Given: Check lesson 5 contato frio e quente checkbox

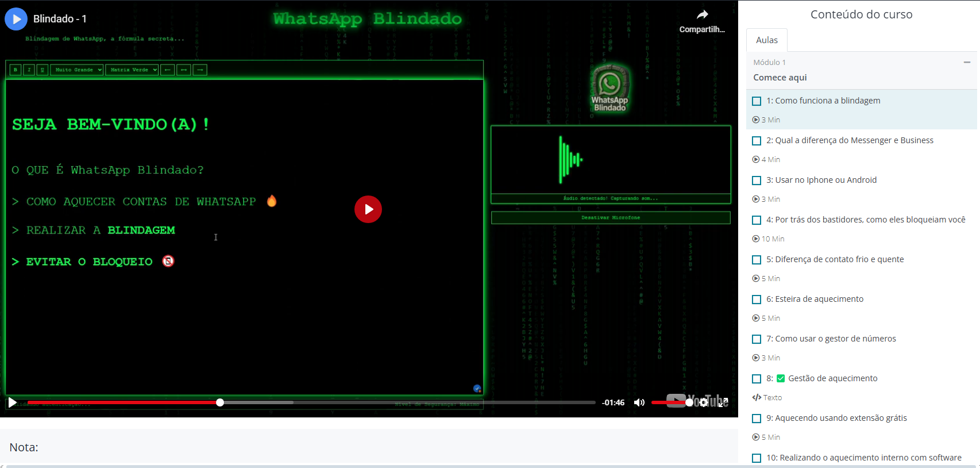Looking at the screenshot, I should coord(757,260).
